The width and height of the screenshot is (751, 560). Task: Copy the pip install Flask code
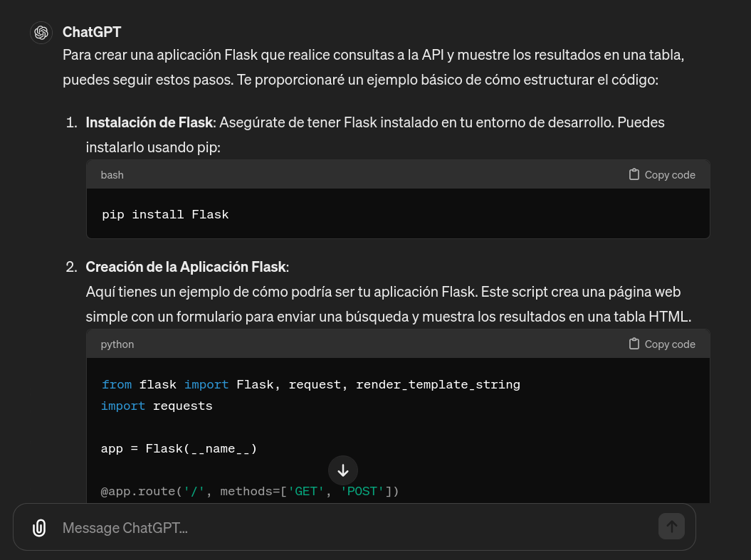[661, 174]
